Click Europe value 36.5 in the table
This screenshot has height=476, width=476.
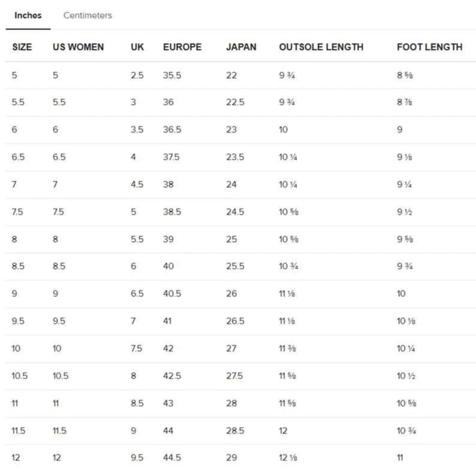click(172, 129)
